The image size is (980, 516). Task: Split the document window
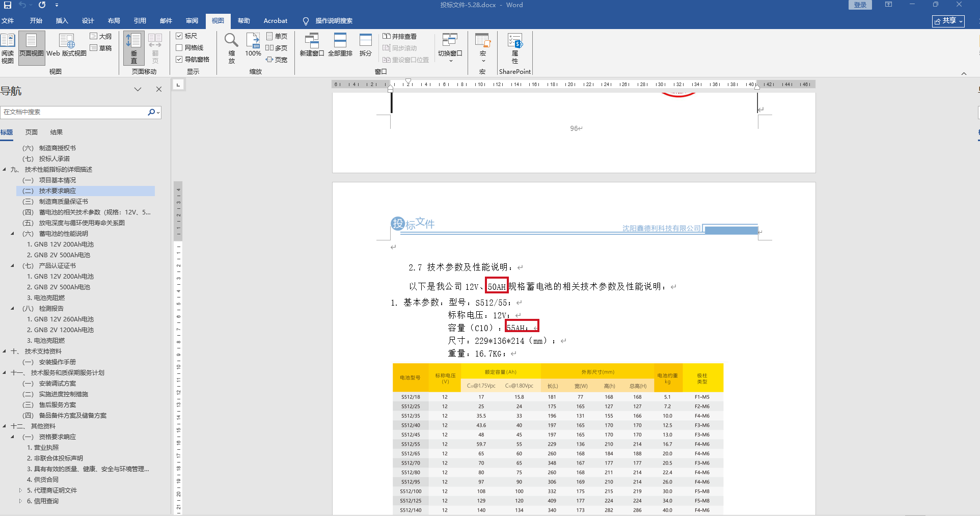(x=365, y=45)
